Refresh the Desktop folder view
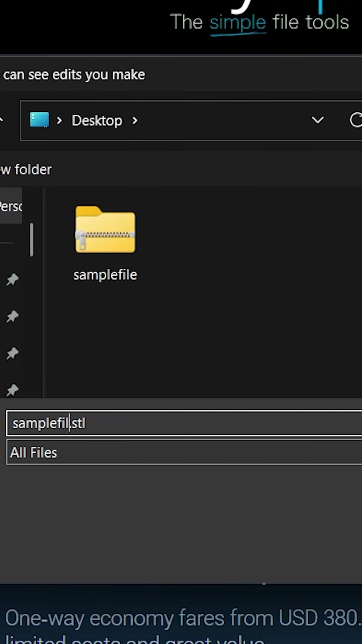 click(x=355, y=120)
